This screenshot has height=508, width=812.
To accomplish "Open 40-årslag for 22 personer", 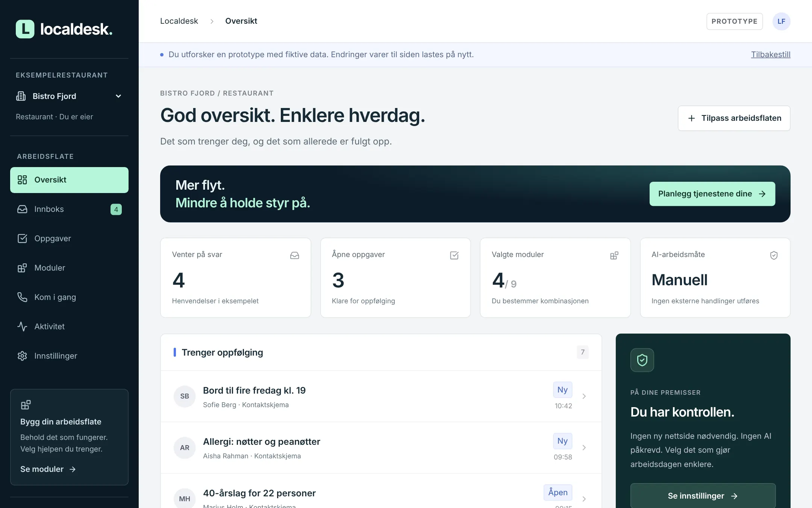I will click(381, 491).
